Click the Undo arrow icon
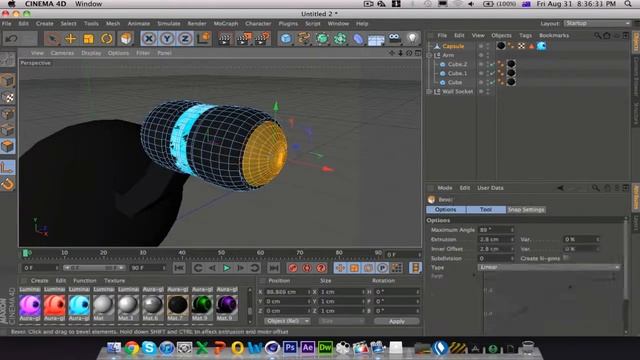 (x=12, y=39)
